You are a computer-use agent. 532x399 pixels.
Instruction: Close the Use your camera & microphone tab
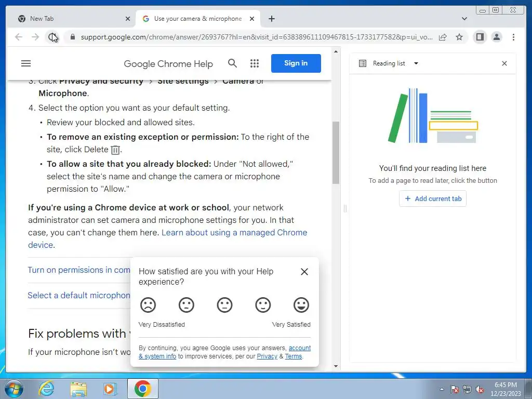tap(252, 19)
